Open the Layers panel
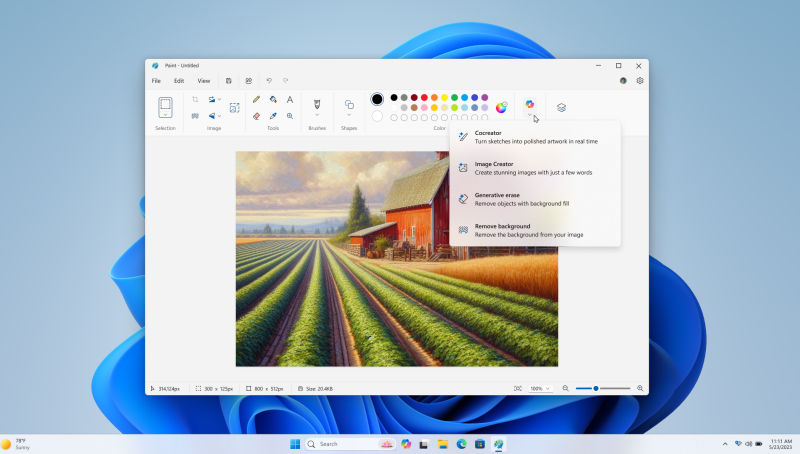The height and width of the screenshot is (454, 800). tap(561, 107)
